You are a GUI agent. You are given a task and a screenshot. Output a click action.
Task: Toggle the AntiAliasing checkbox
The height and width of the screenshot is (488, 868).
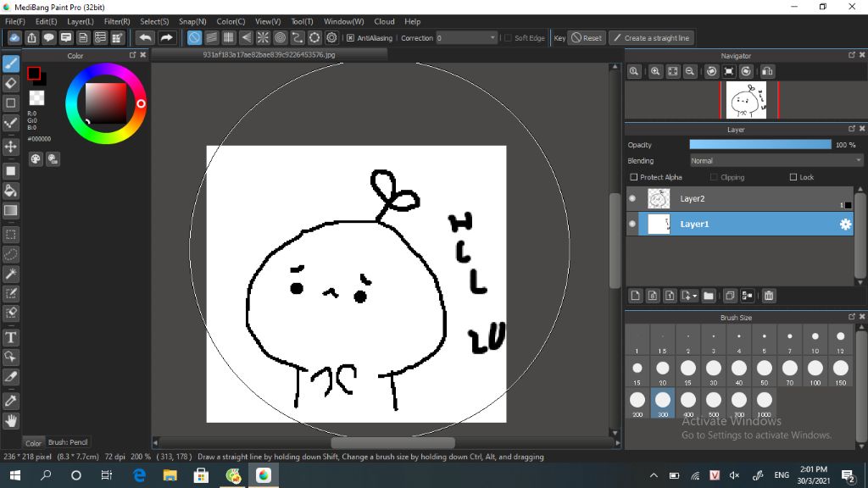tap(350, 38)
